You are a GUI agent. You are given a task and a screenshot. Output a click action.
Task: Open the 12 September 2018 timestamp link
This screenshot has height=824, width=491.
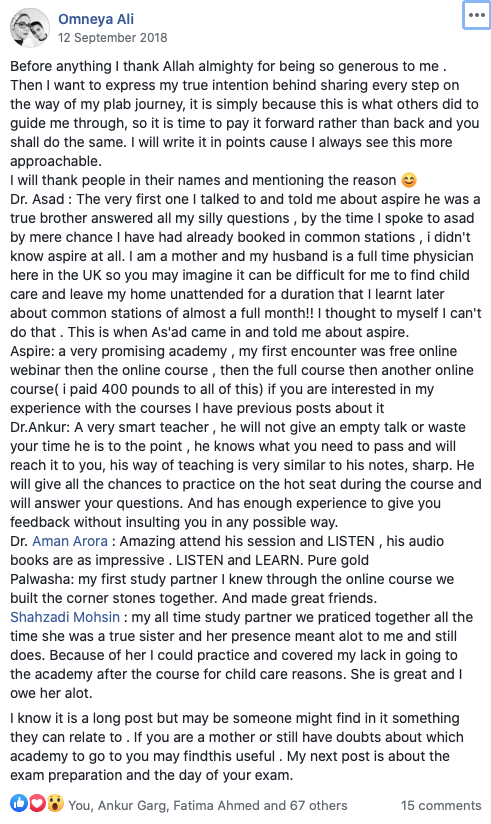tap(112, 38)
